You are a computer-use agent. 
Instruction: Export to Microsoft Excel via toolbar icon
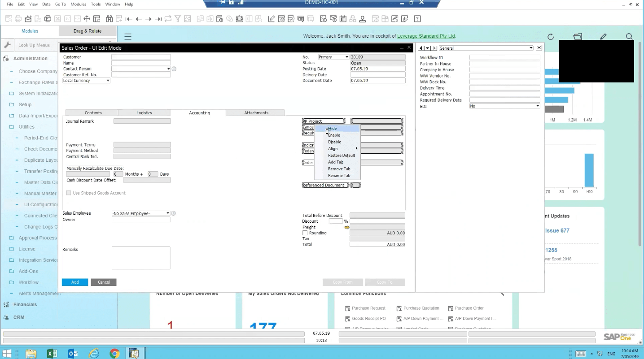click(57, 18)
